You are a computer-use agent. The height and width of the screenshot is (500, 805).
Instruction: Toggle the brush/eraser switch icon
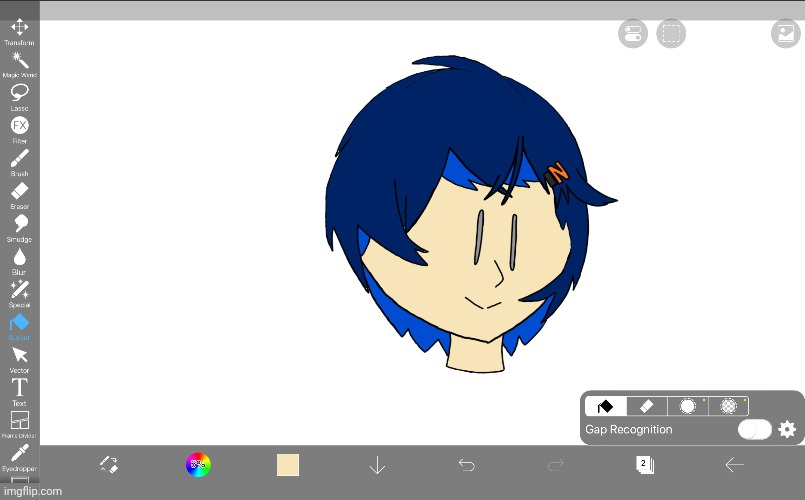point(109,464)
